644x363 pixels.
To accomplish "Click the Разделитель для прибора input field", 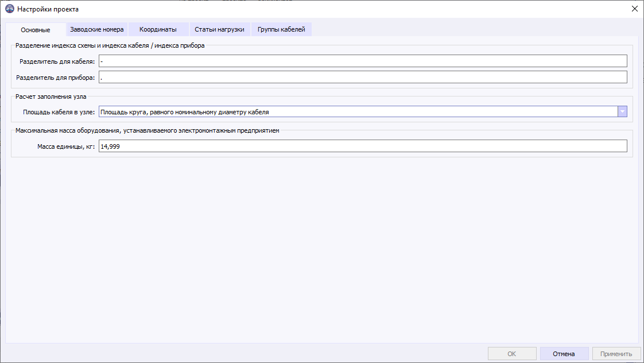I will (287, 76).
